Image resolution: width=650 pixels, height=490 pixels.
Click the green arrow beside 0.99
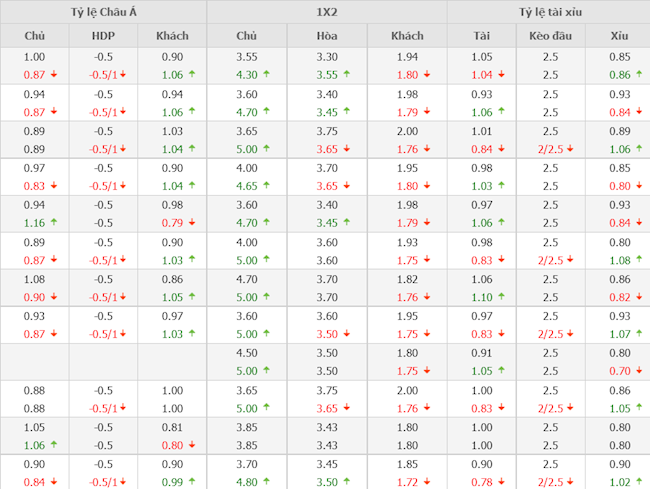(192, 481)
